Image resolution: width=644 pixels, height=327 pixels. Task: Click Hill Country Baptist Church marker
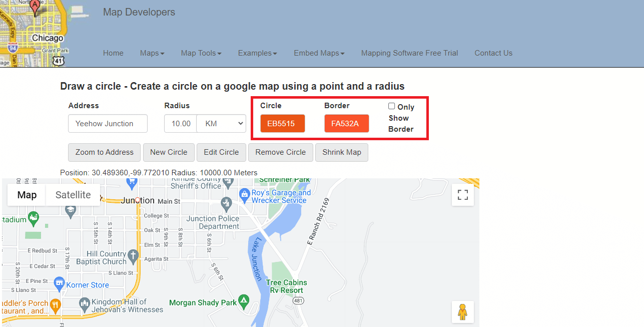coord(133,256)
